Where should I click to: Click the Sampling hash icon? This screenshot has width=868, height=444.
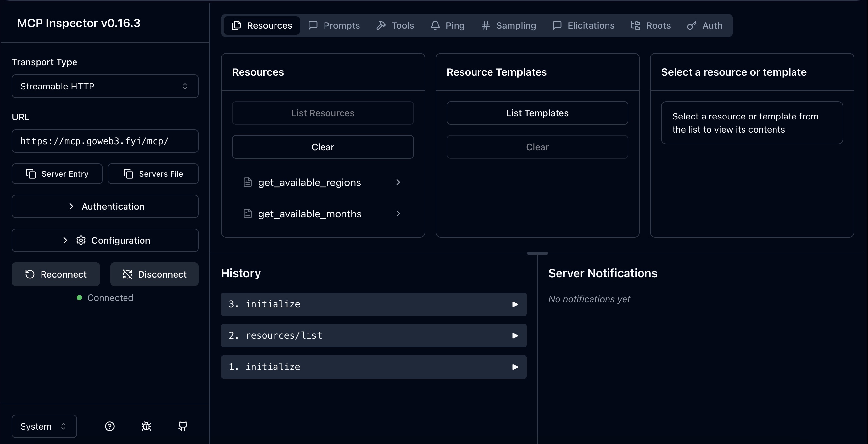point(485,25)
